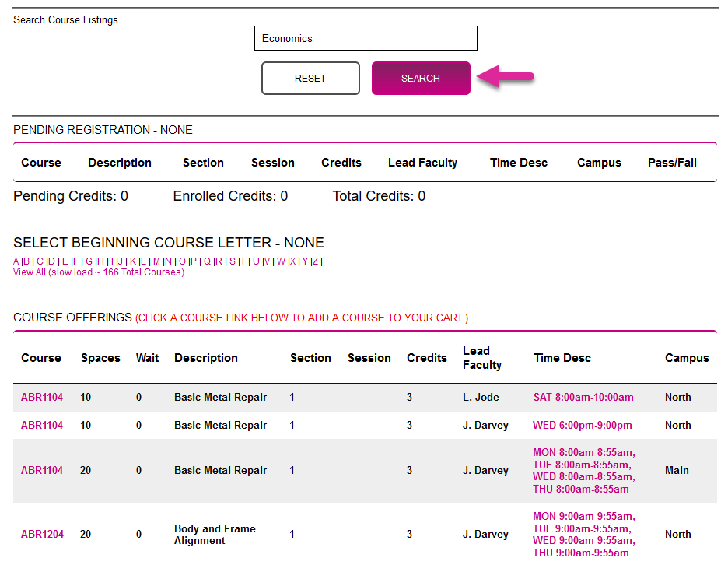Select letter W course filter
This screenshot has height=565, width=728.
pyautogui.click(x=281, y=261)
